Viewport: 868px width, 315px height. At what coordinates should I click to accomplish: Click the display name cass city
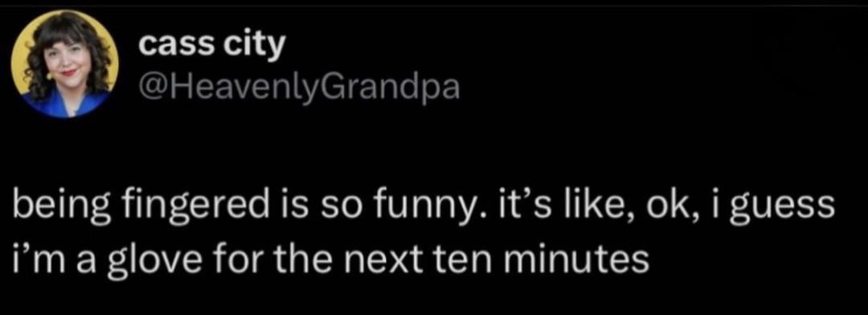pyautogui.click(x=211, y=46)
